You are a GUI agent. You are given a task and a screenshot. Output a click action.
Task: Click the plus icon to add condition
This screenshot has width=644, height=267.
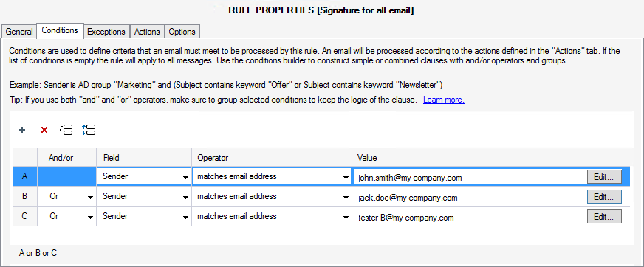pos(22,130)
